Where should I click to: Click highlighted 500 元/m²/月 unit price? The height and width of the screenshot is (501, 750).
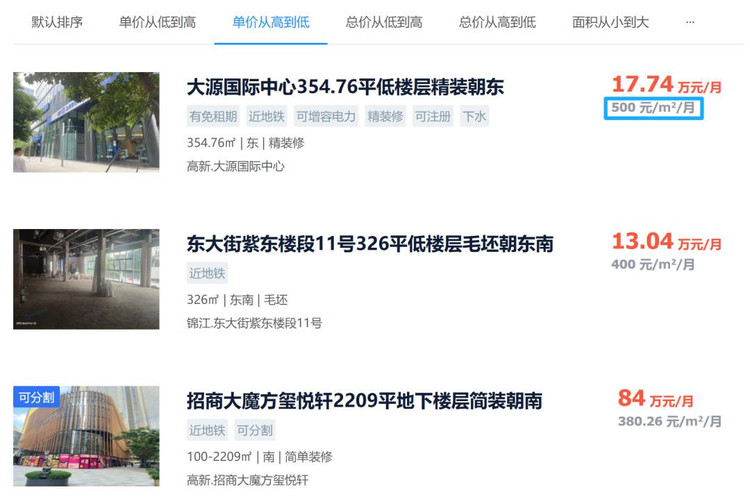[653, 108]
